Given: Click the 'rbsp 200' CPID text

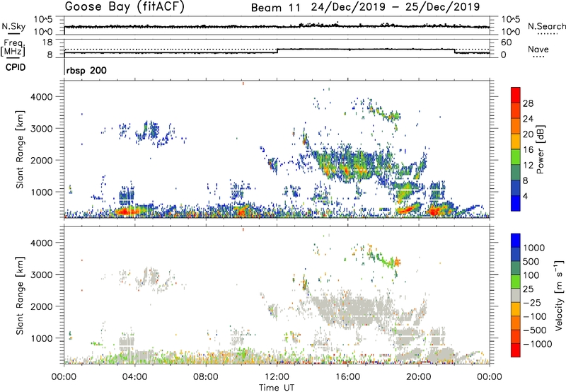Looking at the screenshot, I should (86, 70).
